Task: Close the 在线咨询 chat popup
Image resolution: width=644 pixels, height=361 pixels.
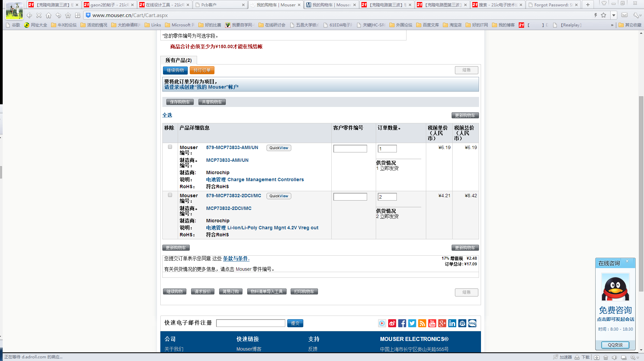Action: [627, 261]
